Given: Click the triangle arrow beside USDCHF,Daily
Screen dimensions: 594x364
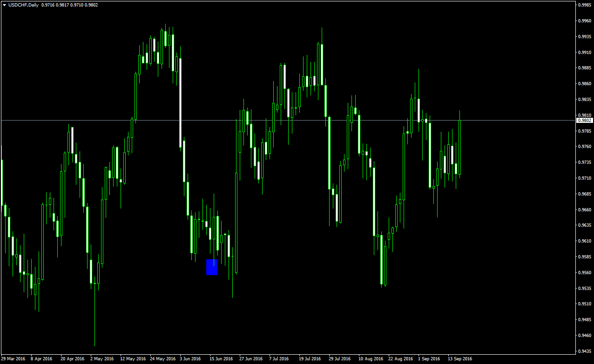Looking at the screenshot, I should (x=4, y=5).
